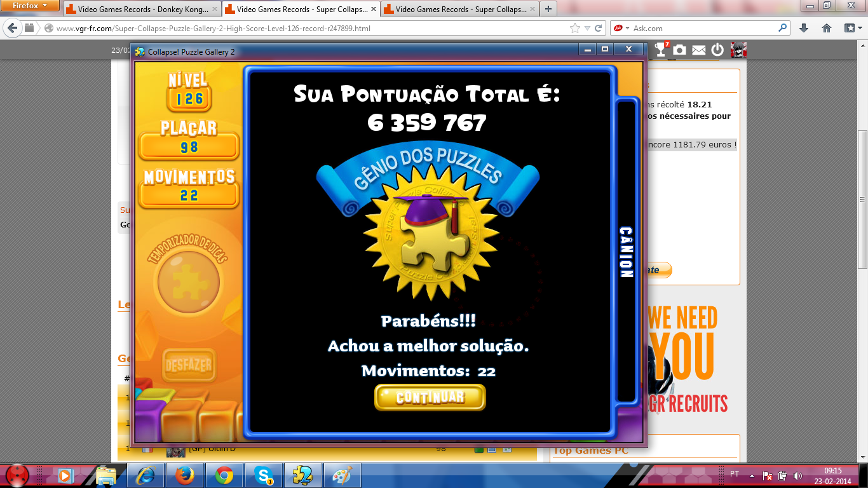Bookmark this page with the star icon

coord(575,29)
